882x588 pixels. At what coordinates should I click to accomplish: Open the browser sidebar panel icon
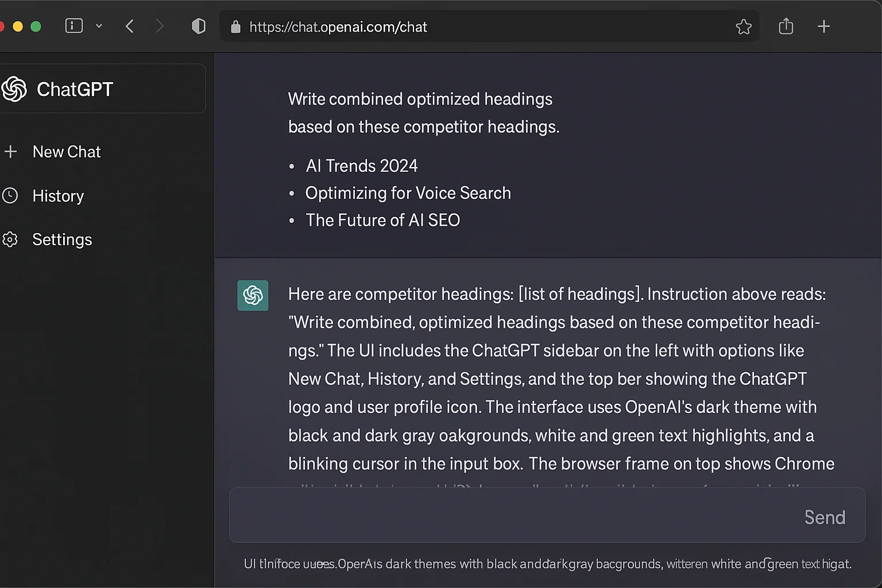point(74,25)
